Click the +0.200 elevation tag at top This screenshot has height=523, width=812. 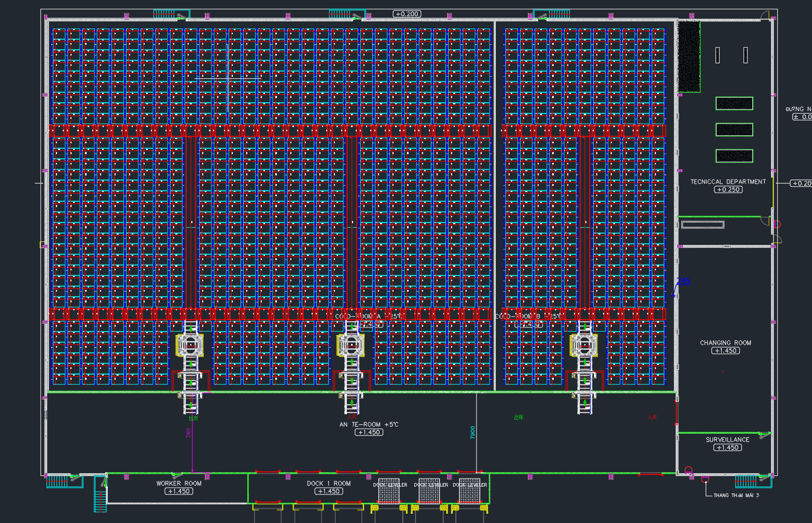(x=407, y=14)
